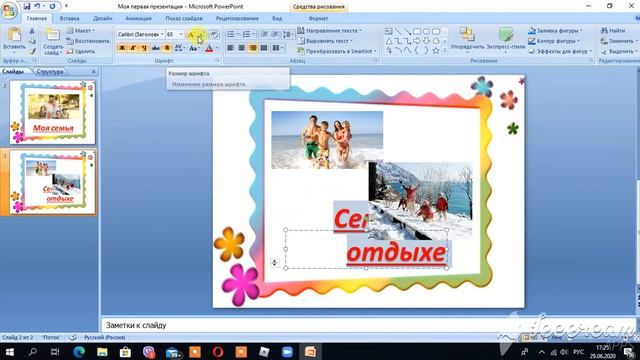Open Экспресс-стили quick styles
This screenshot has width=640, height=360.
click(x=506, y=39)
